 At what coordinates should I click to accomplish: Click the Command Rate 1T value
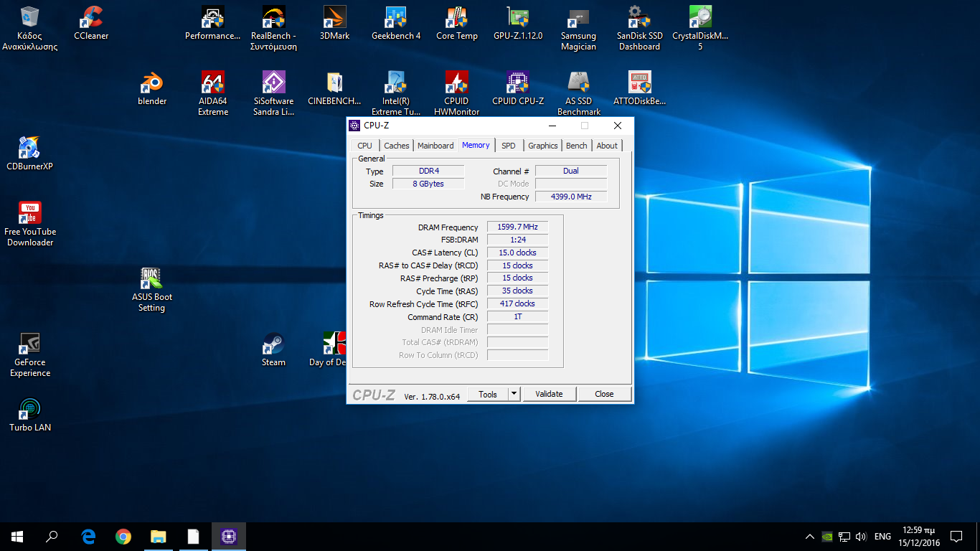[517, 316]
